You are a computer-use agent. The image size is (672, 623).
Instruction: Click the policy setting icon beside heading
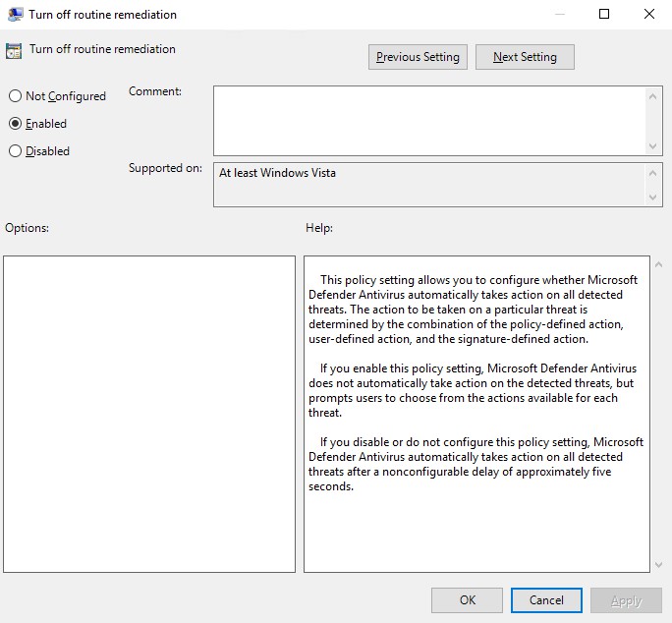[x=14, y=50]
